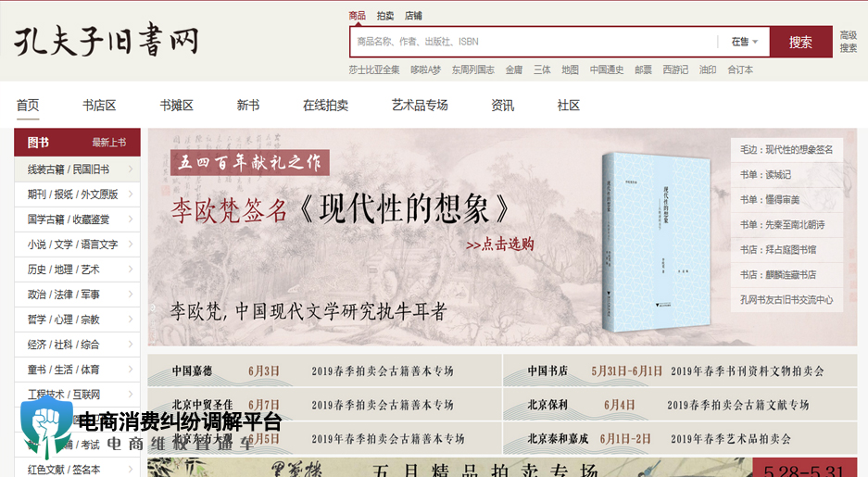Expand the 小说 / 文学 / 语言文字 category

pos(77,244)
